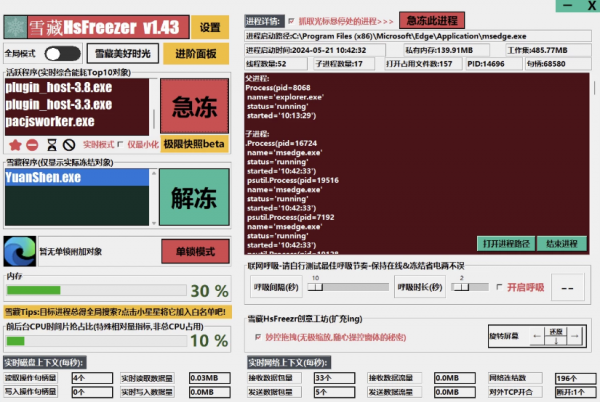This screenshot has width=600, height=402.
Task: Click the process details panel scrollbar
Action: tap(594, 88)
